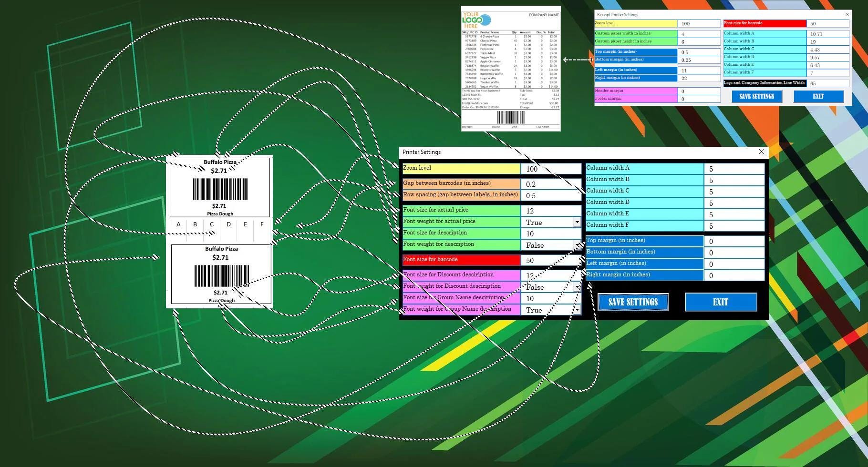This screenshot has height=467, width=868.
Task: Open the Font weight for Group Name dropdown
Action: pyautogui.click(x=577, y=310)
